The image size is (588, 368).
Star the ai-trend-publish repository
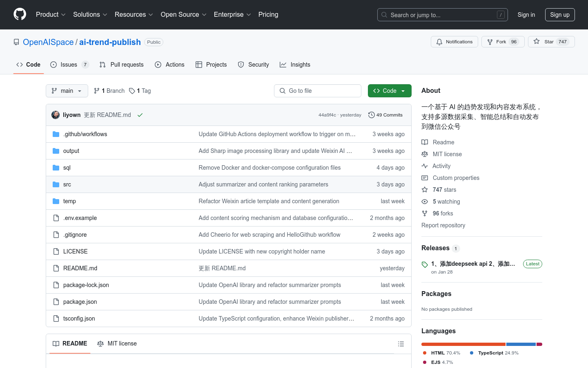click(551, 42)
